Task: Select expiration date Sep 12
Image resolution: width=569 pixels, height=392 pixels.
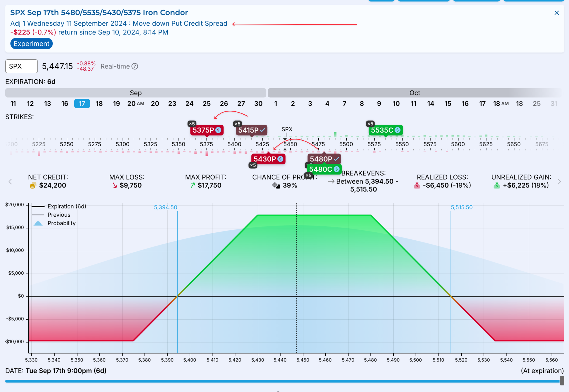Action: (x=30, y=104)
